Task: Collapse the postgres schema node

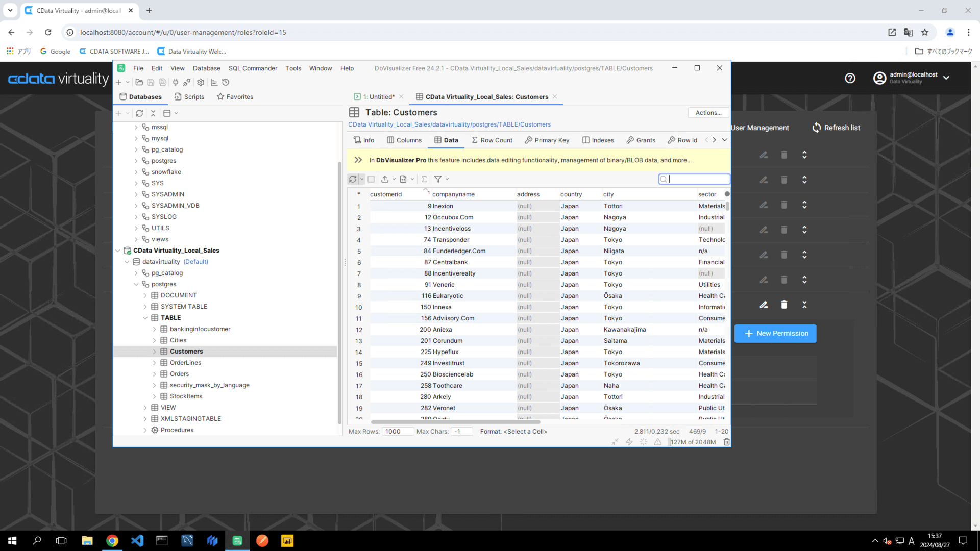Action: [x=136, y=284]
